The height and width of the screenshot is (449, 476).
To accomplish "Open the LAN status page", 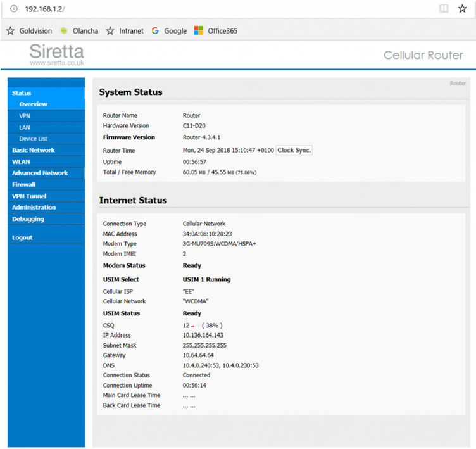I will click(x=46, y=127).
